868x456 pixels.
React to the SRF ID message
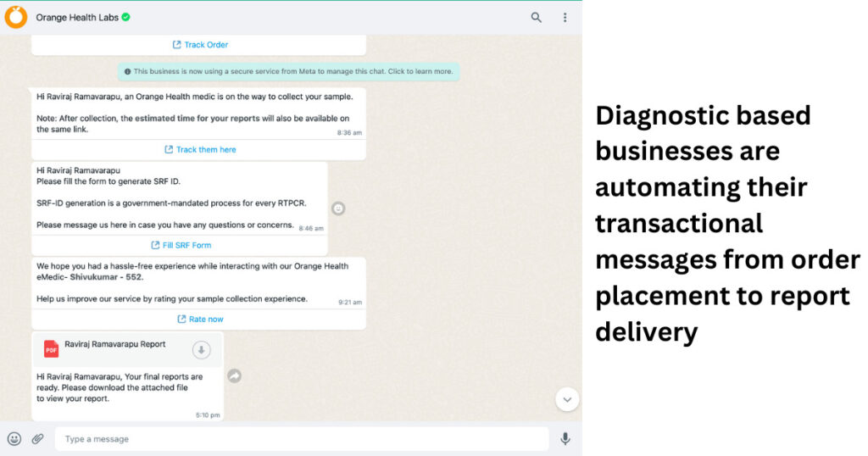tap(338, 209)
